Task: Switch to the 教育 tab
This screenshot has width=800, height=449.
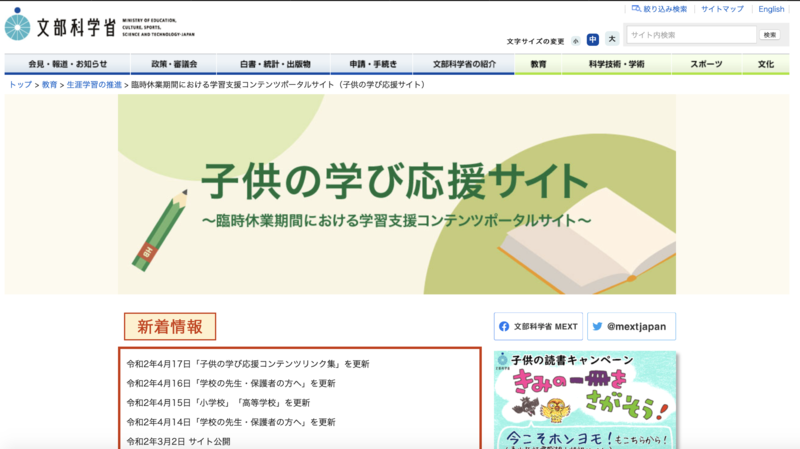Action: [x=538, y=64]
